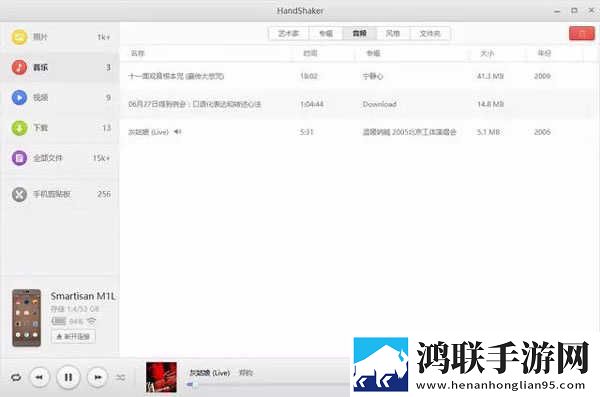Select the red Music category icon
This screenshot has height=397, width=600.
click(19, 67)
